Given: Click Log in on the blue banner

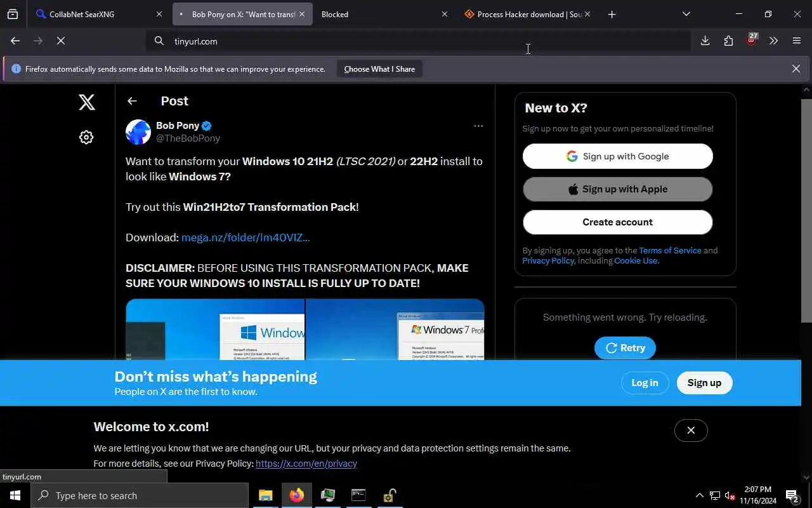Looking at the screenshot, I should [x=645, y=383].
